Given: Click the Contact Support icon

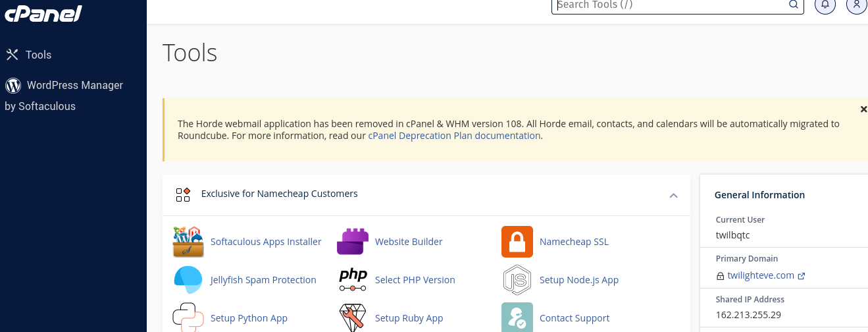Looking at the screenshot, I should pos(517,318).
